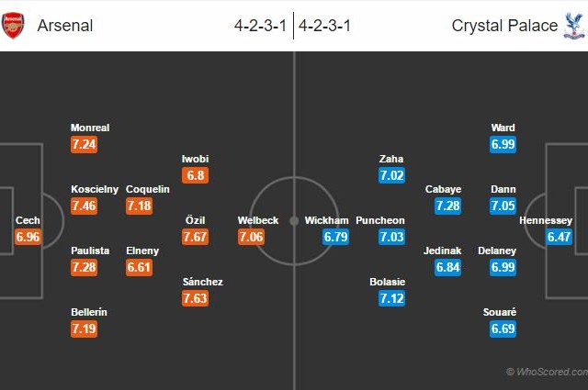Click Elneny's 6.61 rating badge
Viewport: 588px width, 390px height.
click(x=140, y=267)
